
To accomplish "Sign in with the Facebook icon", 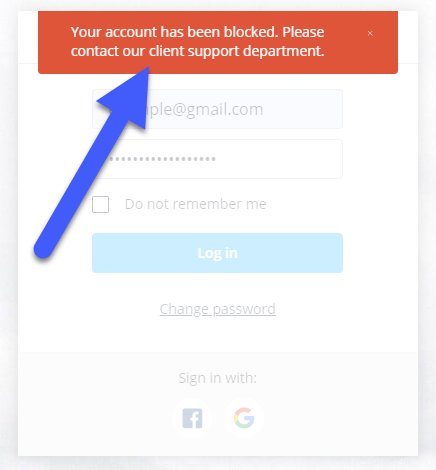I will click(x=192, y=418).
